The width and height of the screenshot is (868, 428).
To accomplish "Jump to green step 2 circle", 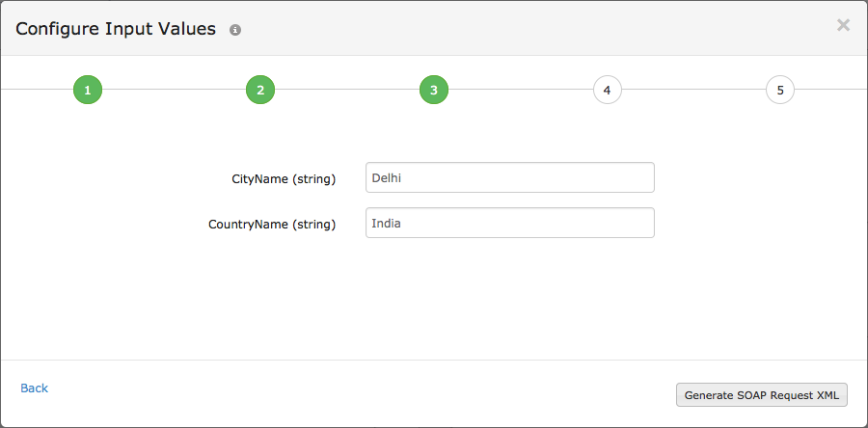I will tap(260, 91).
